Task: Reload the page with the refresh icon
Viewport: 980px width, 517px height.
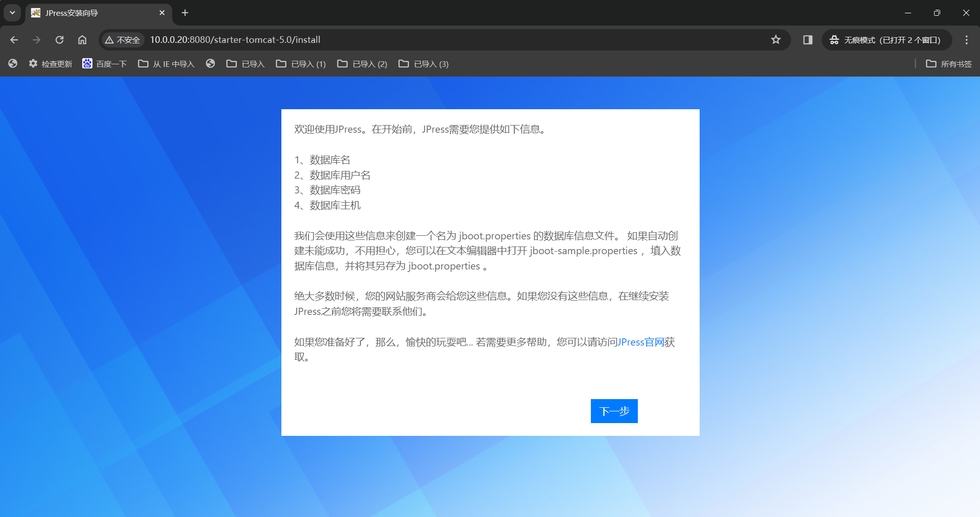Action: click(x=59, y=40)
